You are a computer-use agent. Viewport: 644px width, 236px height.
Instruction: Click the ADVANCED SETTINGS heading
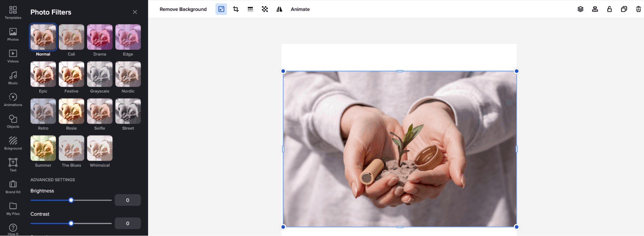(x=53, y=180)
